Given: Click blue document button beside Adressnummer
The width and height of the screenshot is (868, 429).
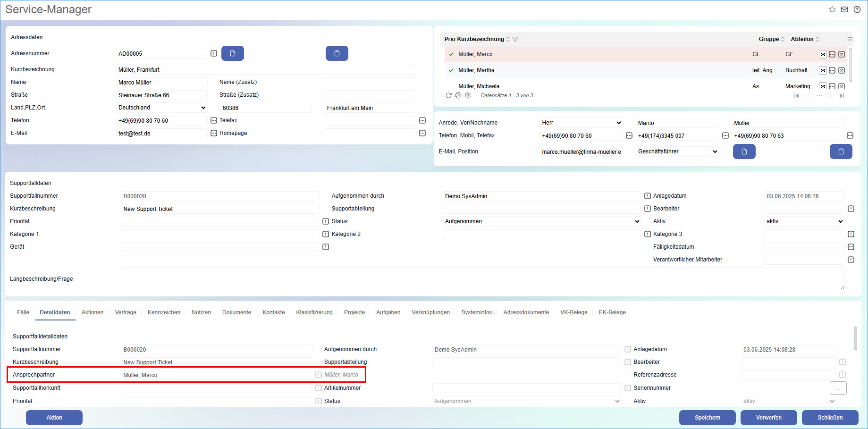Looking at the screenshot, I should (233, 53).
